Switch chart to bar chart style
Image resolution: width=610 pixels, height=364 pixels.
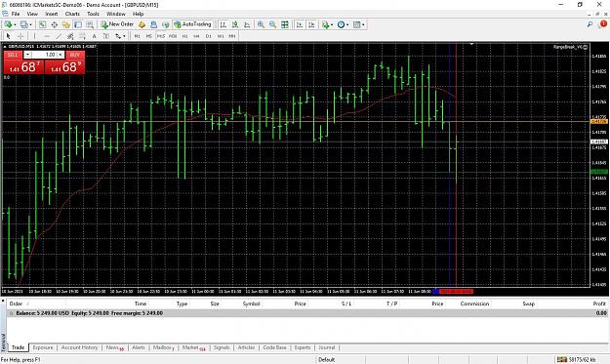click(223, 24)
